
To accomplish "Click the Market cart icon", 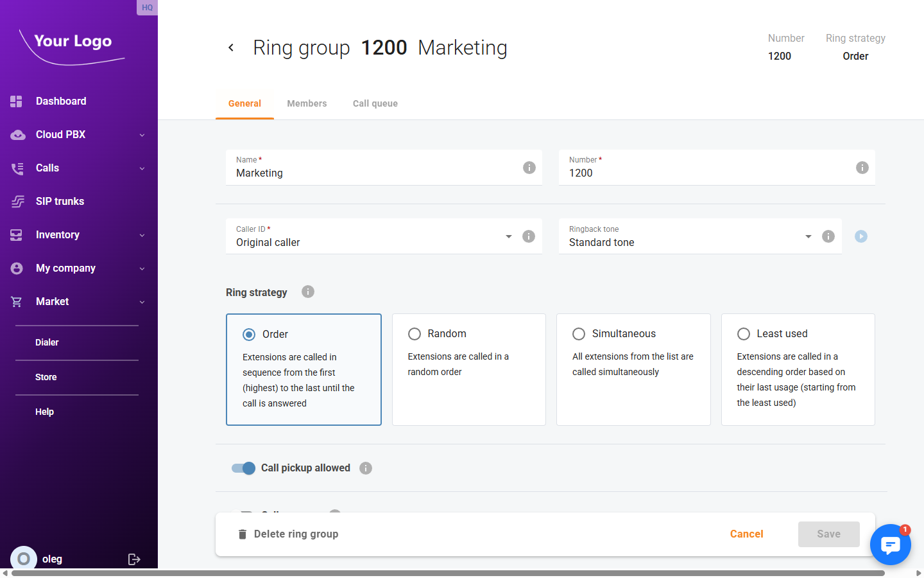I will tap(16, 301).
